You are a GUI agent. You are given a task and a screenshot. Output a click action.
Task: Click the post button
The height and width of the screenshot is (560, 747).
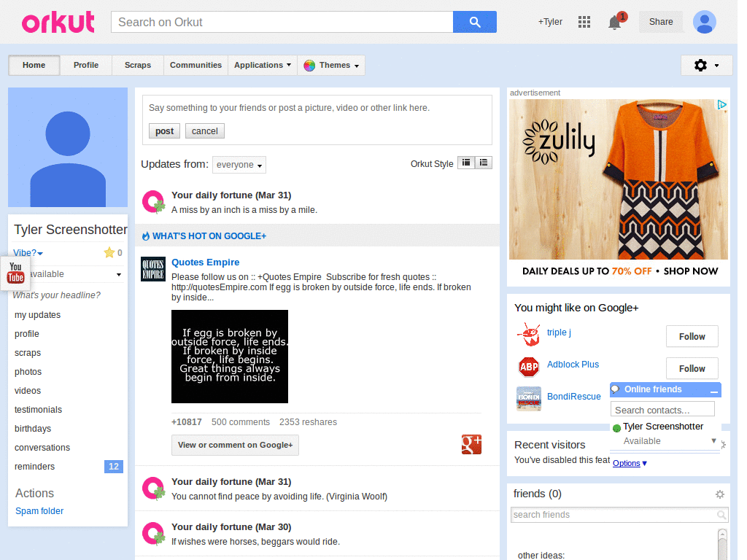coord(164,131)
